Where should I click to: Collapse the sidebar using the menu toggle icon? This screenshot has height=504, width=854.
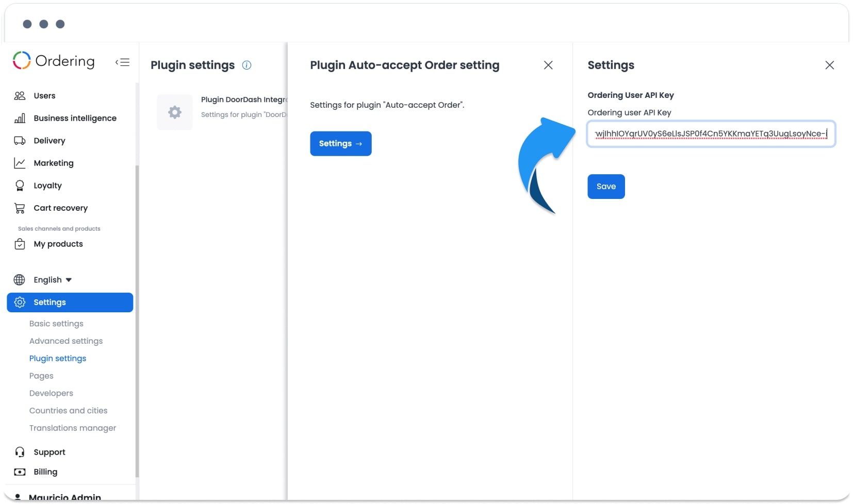(122, 62)
